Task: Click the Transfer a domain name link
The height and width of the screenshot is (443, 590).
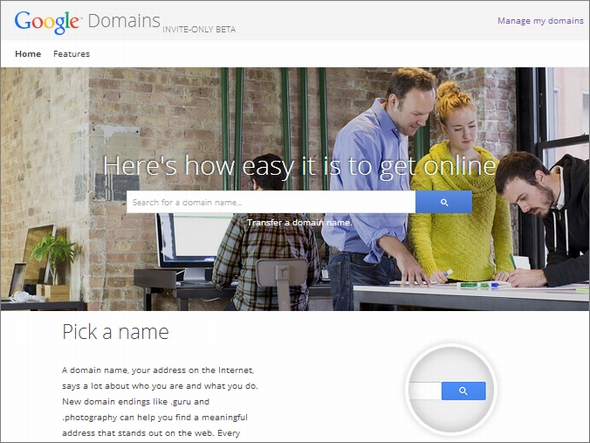Action: click(x=300, y=222)
